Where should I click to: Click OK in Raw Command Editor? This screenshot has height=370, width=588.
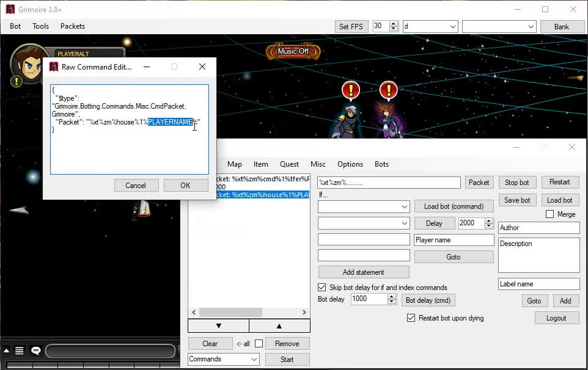[186, 186]
